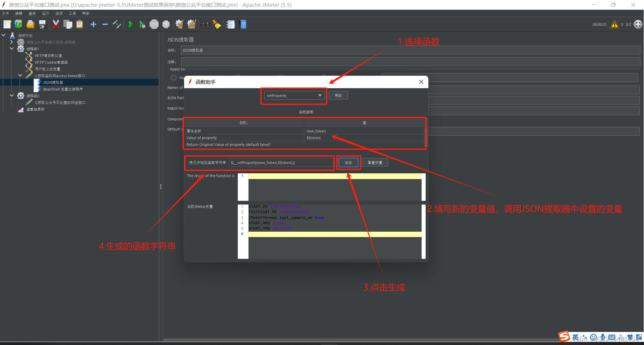Screen dimensions: 644x345
Task: Expand the 微信公众平台接口测试-线程组 node
Action: point(12,42)
